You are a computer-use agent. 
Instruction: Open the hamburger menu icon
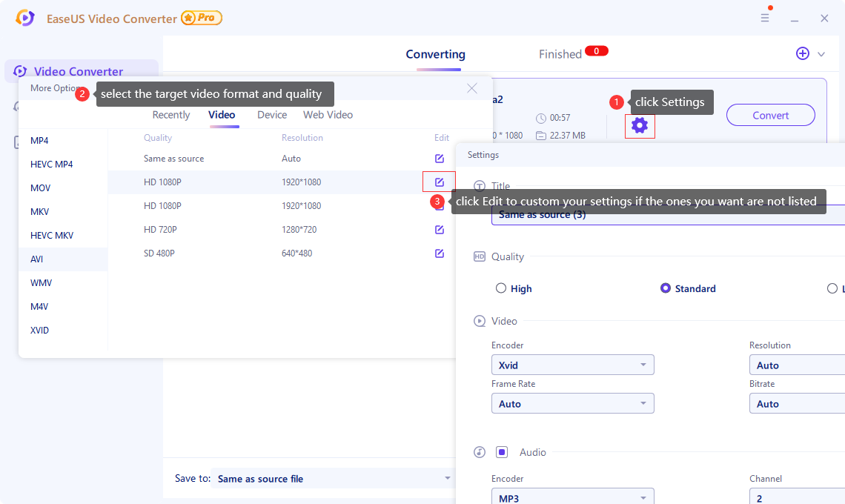tap(765, 18)
